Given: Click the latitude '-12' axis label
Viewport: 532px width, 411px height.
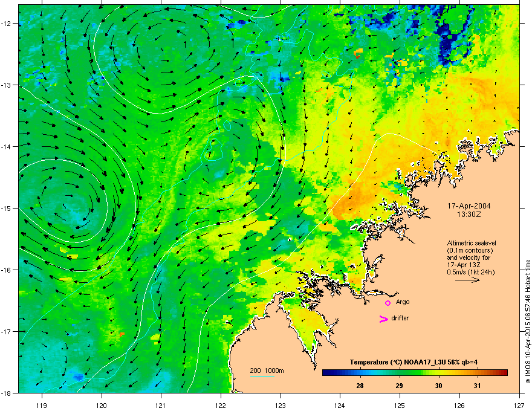Looking at the screenshot, I should (x=7, y=24).
